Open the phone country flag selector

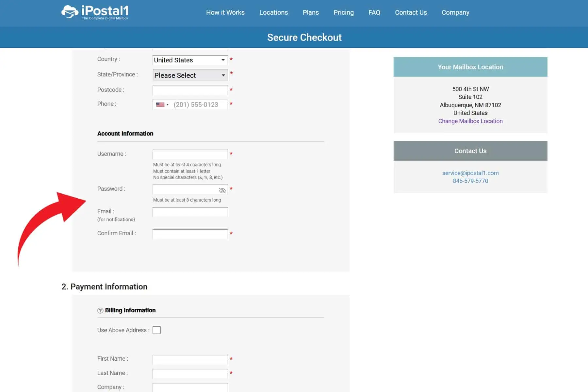coord(162,105)
